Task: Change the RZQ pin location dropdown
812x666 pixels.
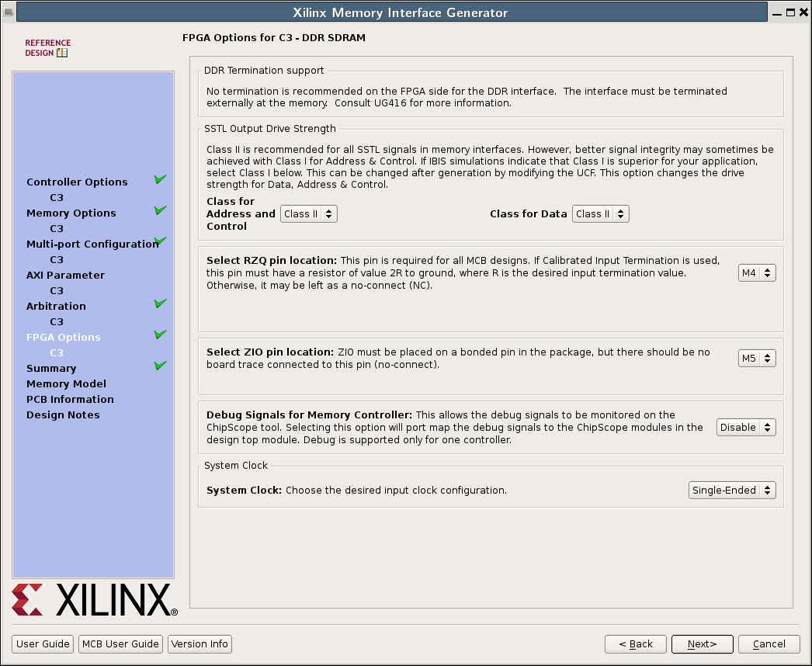Action: [757, 273]
